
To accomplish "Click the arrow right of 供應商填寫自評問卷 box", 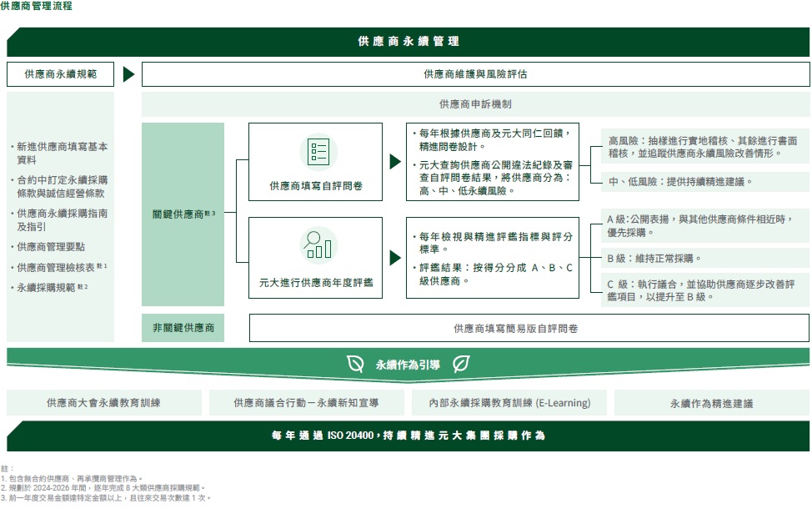I will [395, 162].
